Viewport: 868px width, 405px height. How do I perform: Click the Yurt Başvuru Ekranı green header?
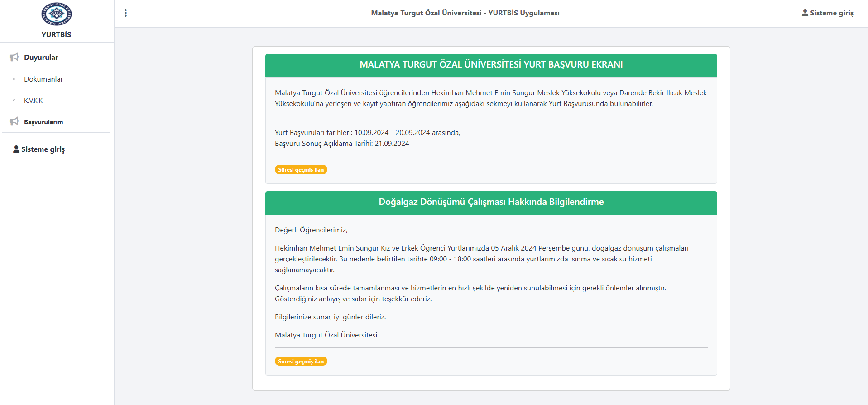[x=491, y=65]
